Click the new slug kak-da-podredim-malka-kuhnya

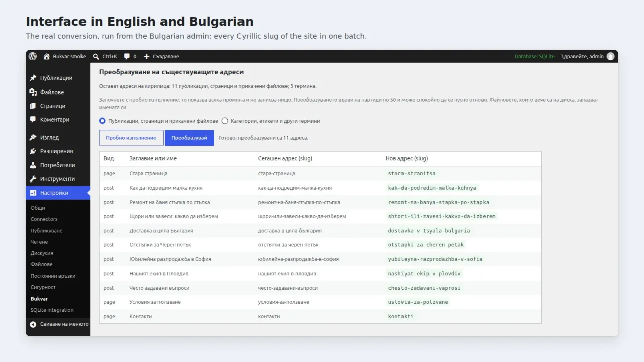pyautogui.click(x=432, y=188)
